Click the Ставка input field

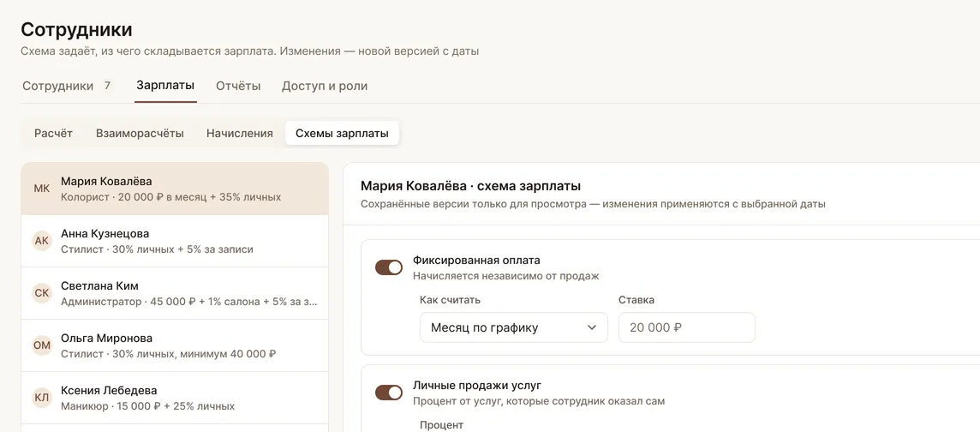click(687, 327)
